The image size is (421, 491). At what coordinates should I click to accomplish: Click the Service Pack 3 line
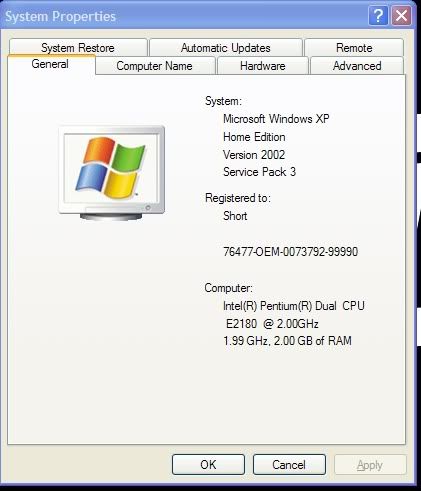coord(259,172)
